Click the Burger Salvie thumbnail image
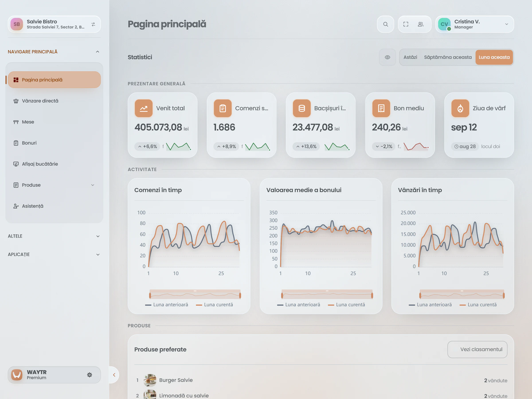 pos(150,380)
